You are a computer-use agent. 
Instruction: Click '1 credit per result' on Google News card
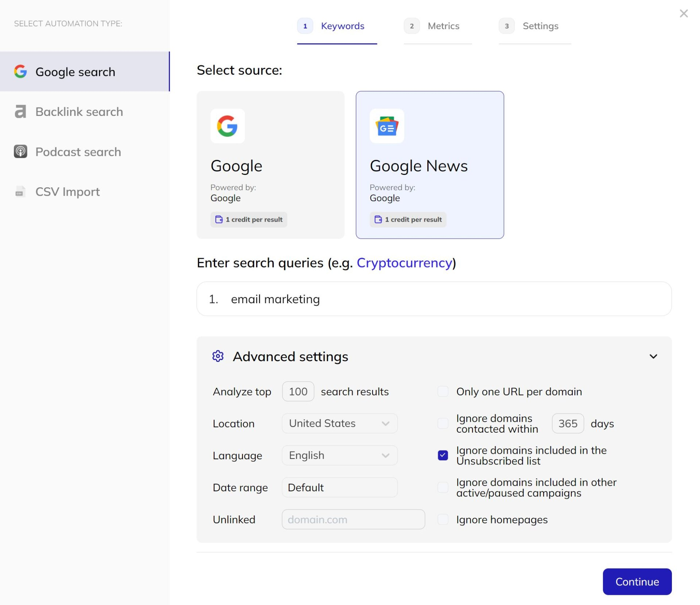[x=408, y=219]
